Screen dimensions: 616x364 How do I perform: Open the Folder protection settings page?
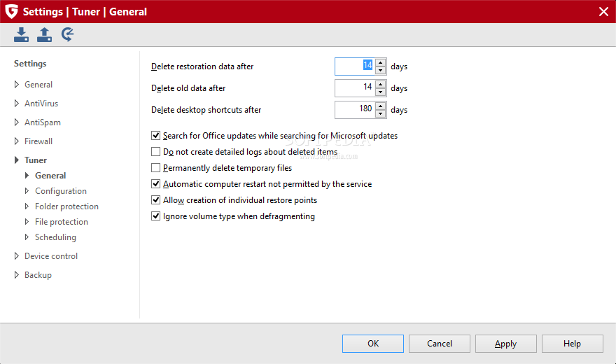tap(66, 206)
